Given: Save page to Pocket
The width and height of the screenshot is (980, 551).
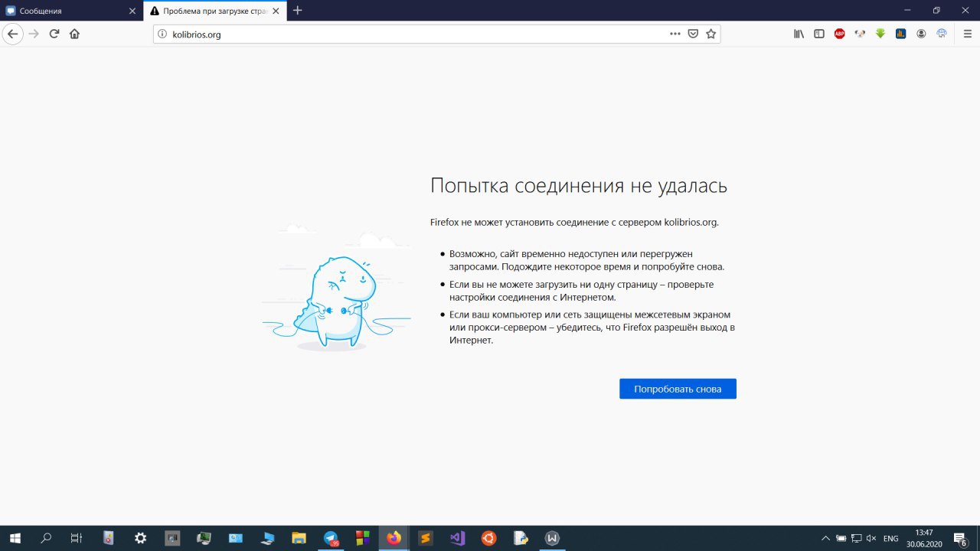Looking at the screenshot, I should (693, 34).
